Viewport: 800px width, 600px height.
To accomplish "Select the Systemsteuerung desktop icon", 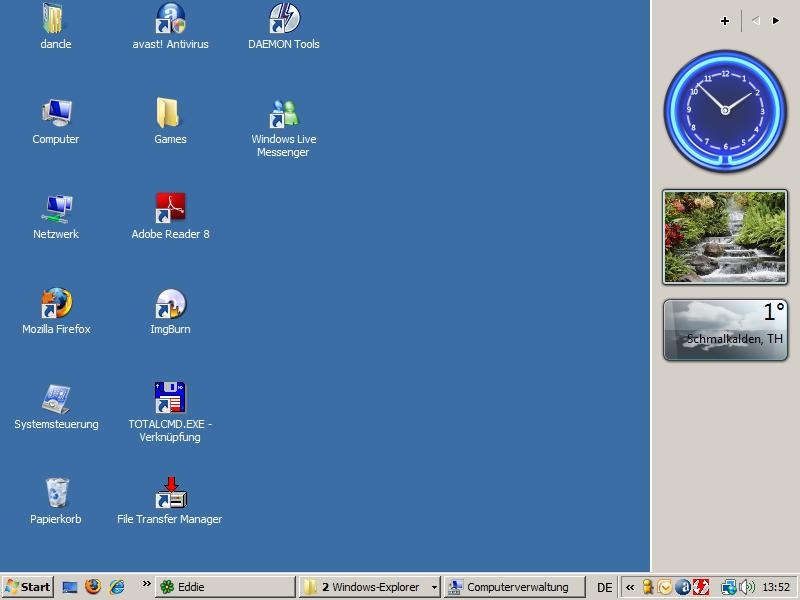I will [x=56, y=398].
